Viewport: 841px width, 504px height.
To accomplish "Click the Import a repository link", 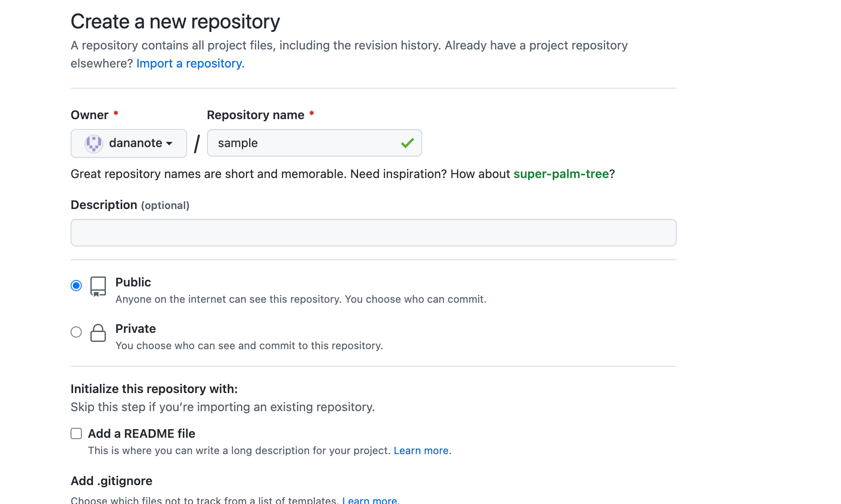I will pyautogui.click(x=190, y=64).
